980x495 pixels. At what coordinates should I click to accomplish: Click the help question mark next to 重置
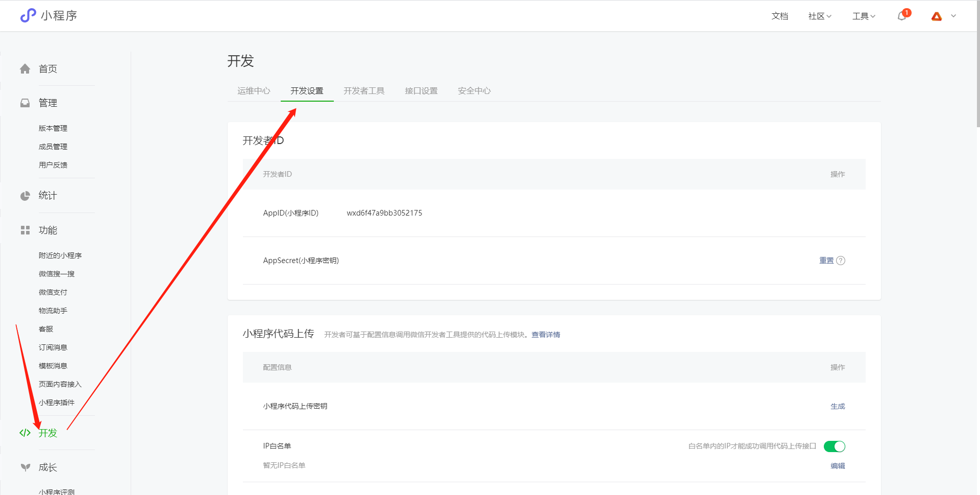tap(841, 261)
